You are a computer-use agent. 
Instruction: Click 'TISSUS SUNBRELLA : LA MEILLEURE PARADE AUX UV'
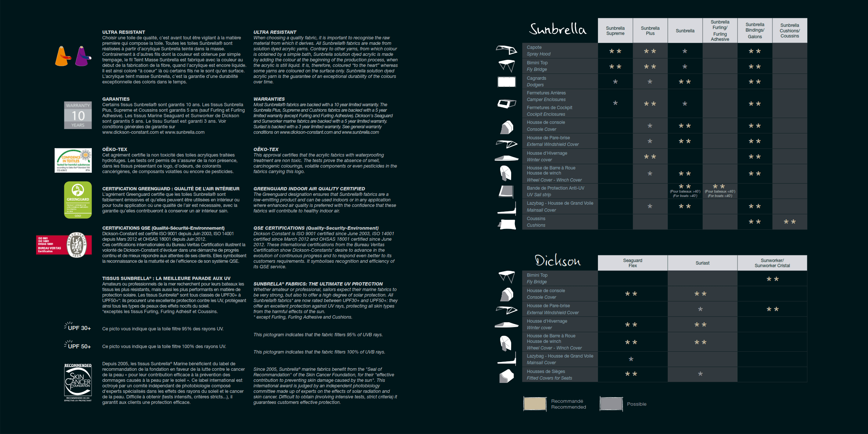166,279
